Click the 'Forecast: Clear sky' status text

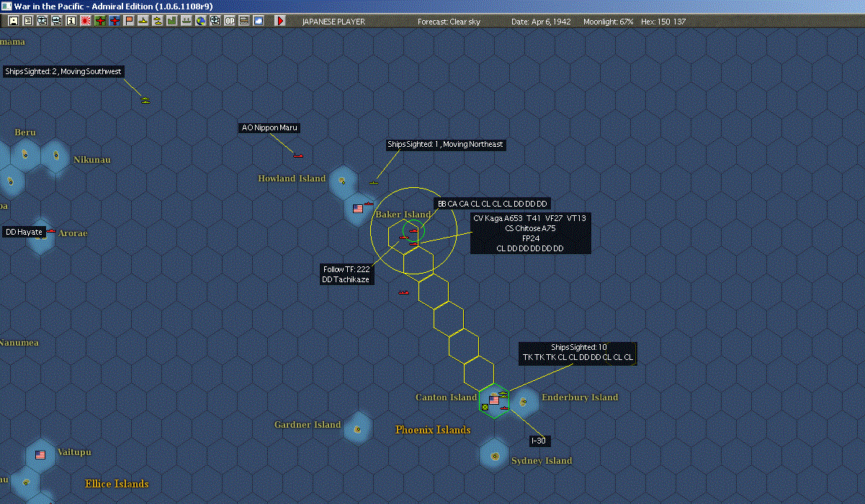449,22
